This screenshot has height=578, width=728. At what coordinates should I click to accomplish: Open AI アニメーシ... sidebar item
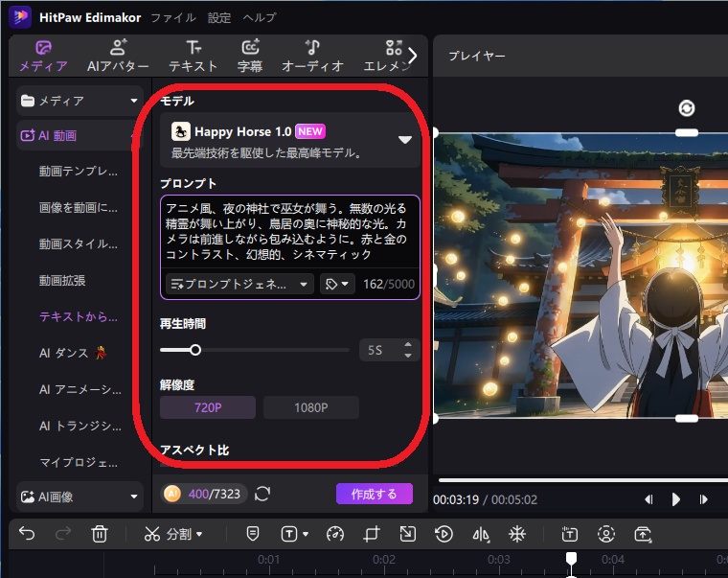click(80, 389)
